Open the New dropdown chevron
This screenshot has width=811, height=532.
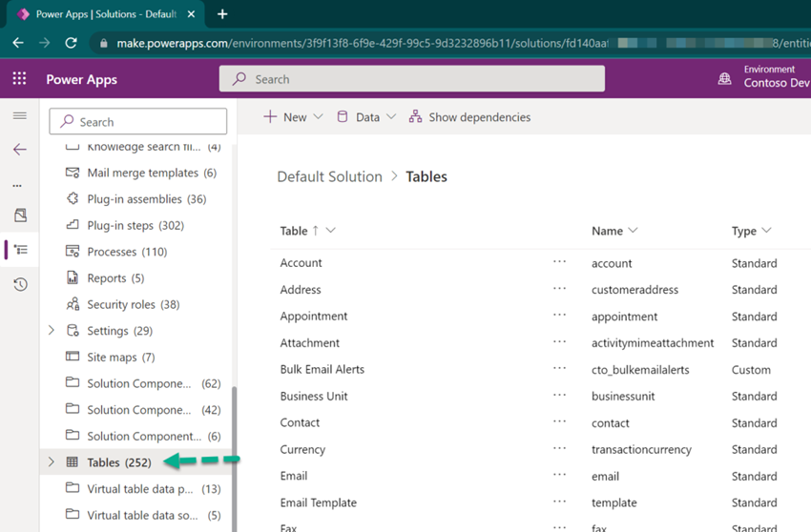[319, 117]
